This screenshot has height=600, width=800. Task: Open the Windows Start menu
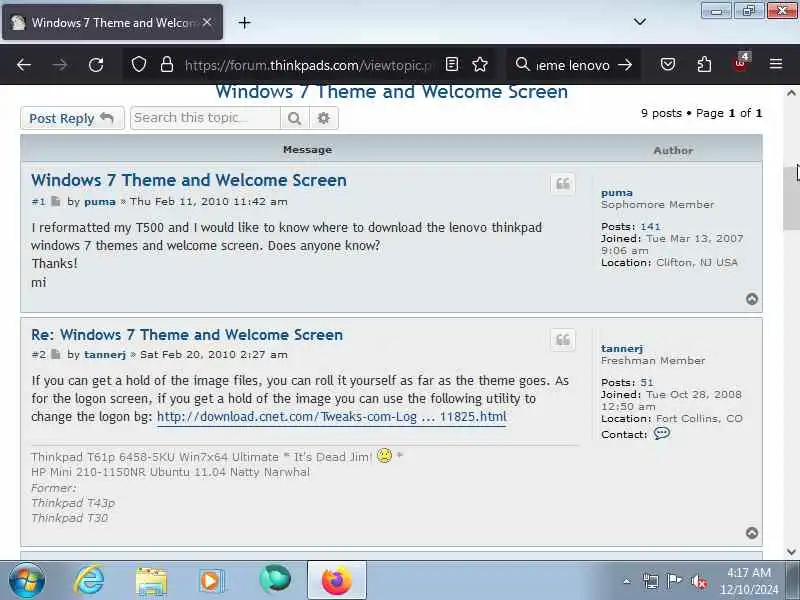27,580
